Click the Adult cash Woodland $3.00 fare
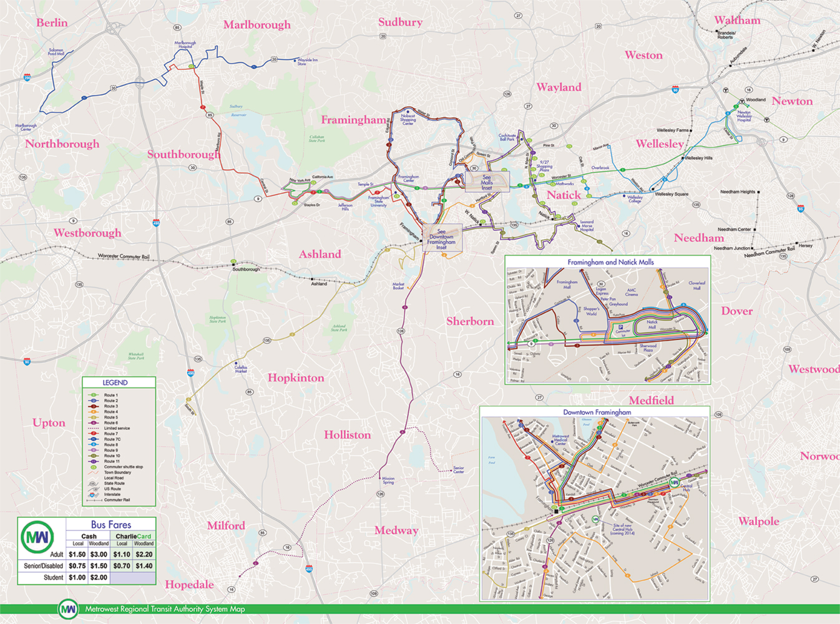The image size is (840, 624). (99, 555)
